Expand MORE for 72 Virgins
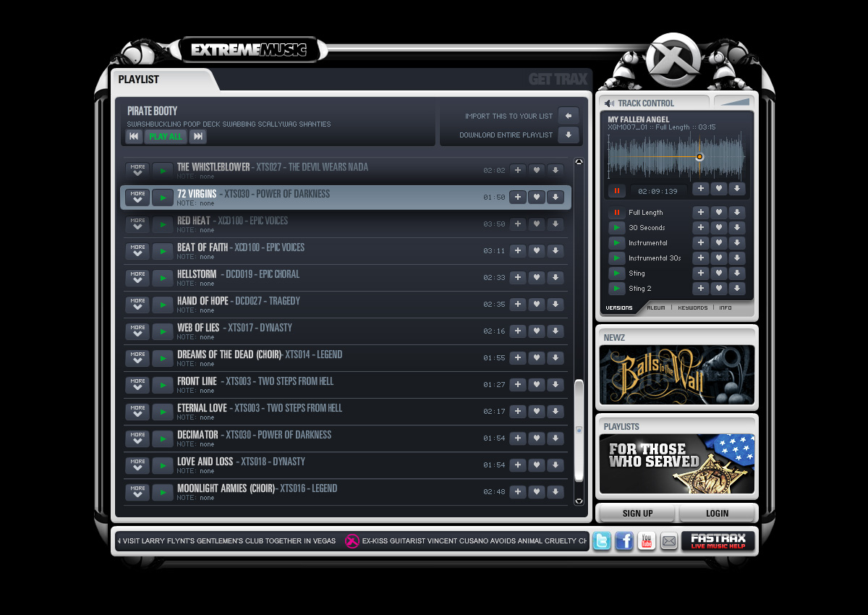868x615 pixels. [x=137, y=197]
